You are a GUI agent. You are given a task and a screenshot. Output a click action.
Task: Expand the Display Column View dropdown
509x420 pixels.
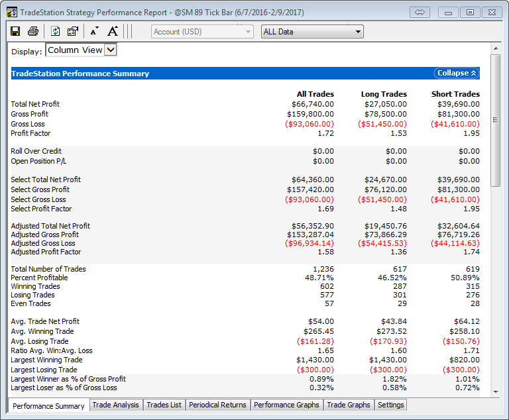pyautogui.click(x=110, y=50)
